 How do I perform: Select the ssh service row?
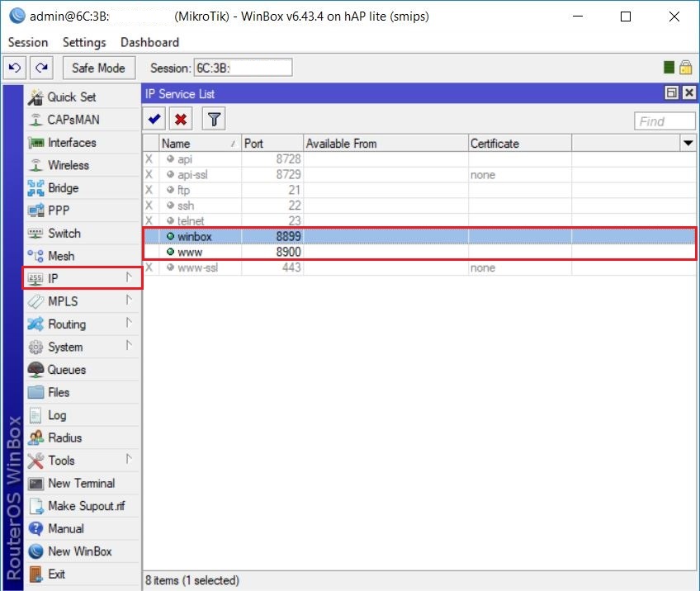coord(419,206)
